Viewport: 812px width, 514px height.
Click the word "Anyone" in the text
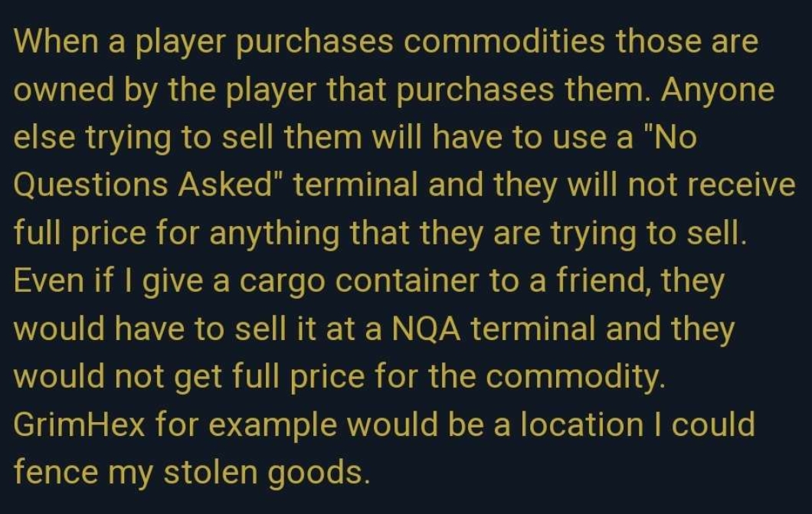click(x=718, y=91)
